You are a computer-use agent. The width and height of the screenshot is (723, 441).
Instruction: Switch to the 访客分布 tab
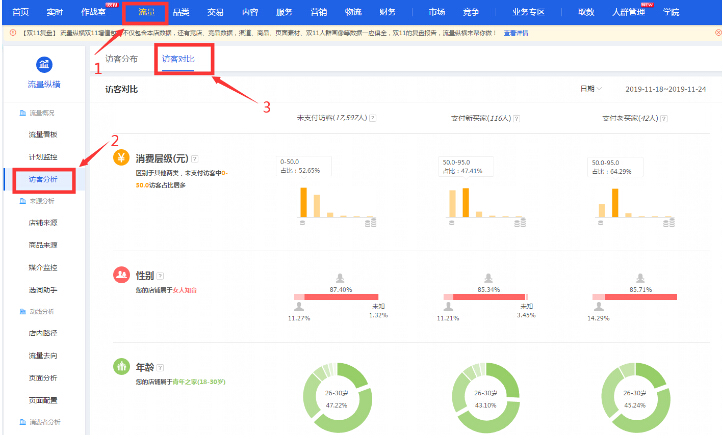[x=122, y=59]
